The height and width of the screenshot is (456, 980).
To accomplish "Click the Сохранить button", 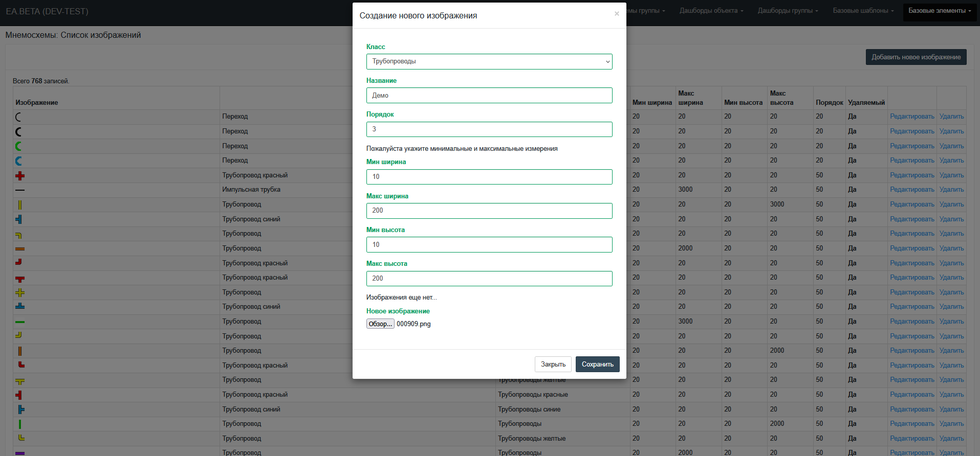I will point(598,364).
